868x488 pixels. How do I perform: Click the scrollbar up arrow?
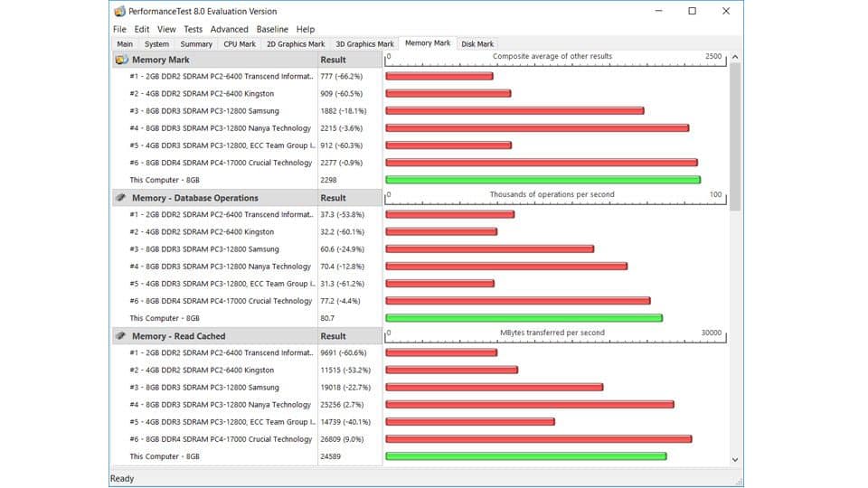[735, 57]
